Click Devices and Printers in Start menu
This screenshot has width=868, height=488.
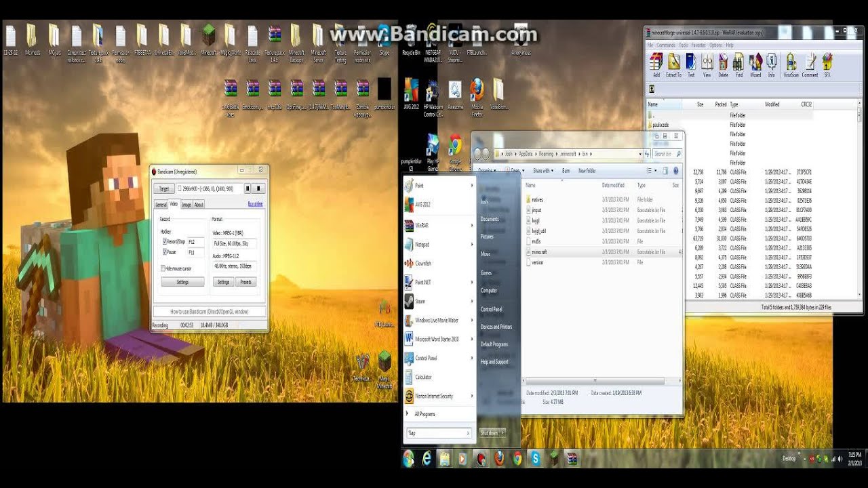pyautogui.click(x=496, y=327)
